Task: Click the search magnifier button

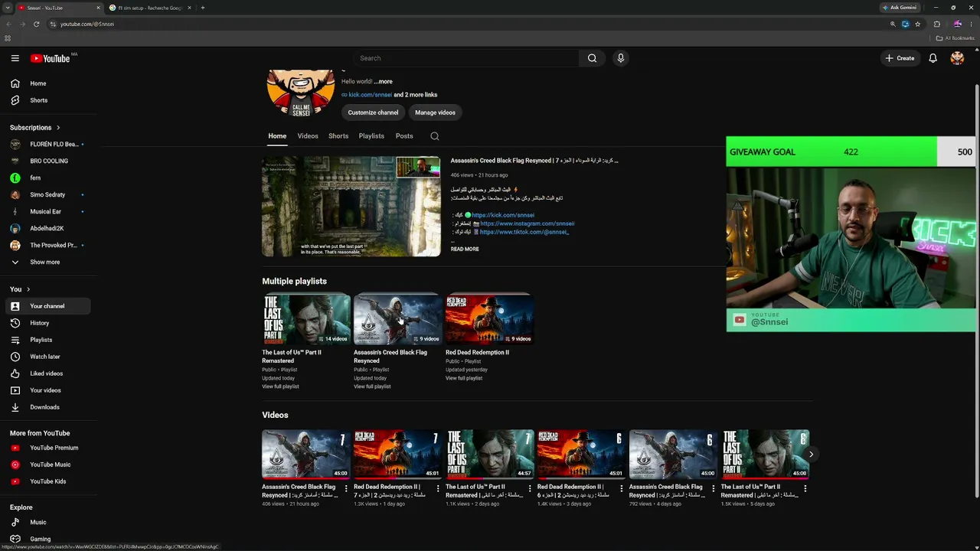Action: [x=592, y=58]
